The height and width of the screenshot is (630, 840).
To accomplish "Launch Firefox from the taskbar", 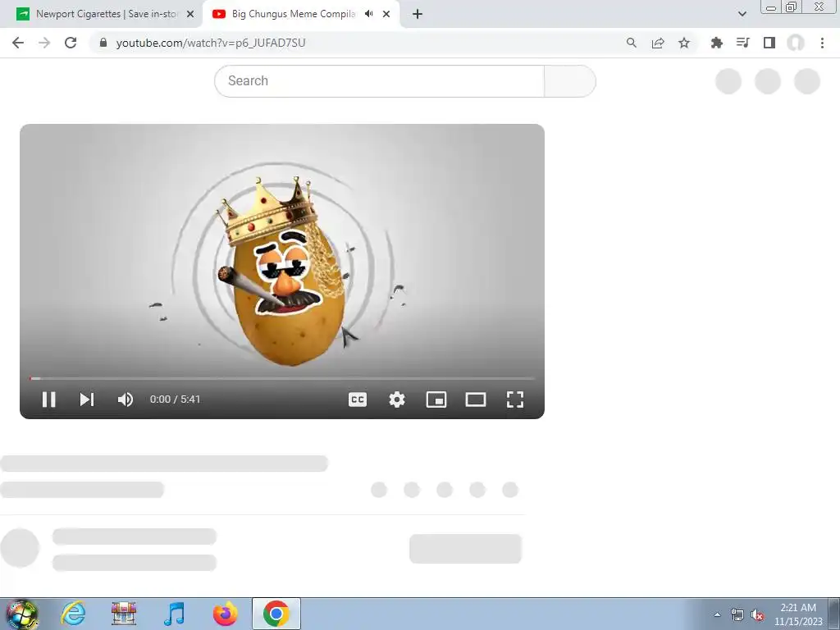I will (225, 614).
